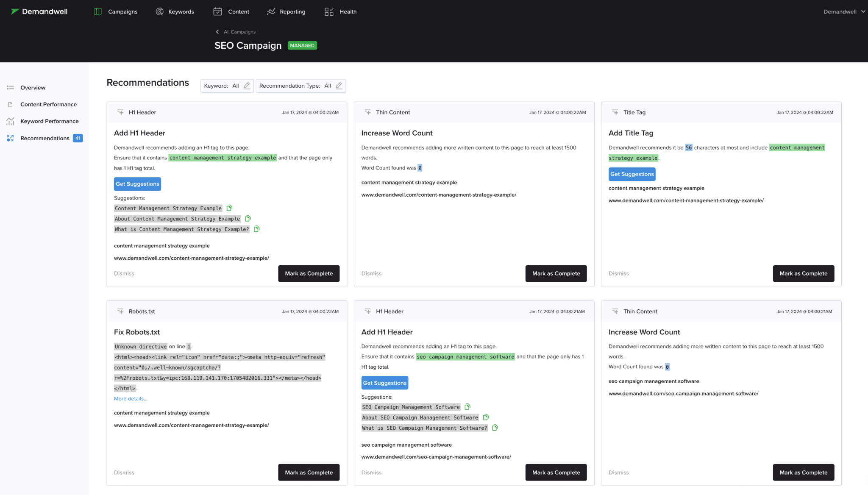868x495 pixels.
Task: Select the Recommendations sidebar icon
Action: point(10,138)
